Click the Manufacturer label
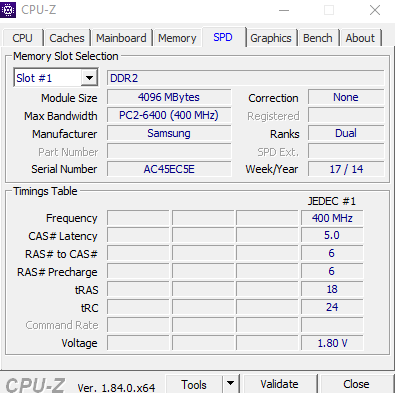The width and height of the screenshot is (395, 393). click(65, 134)
